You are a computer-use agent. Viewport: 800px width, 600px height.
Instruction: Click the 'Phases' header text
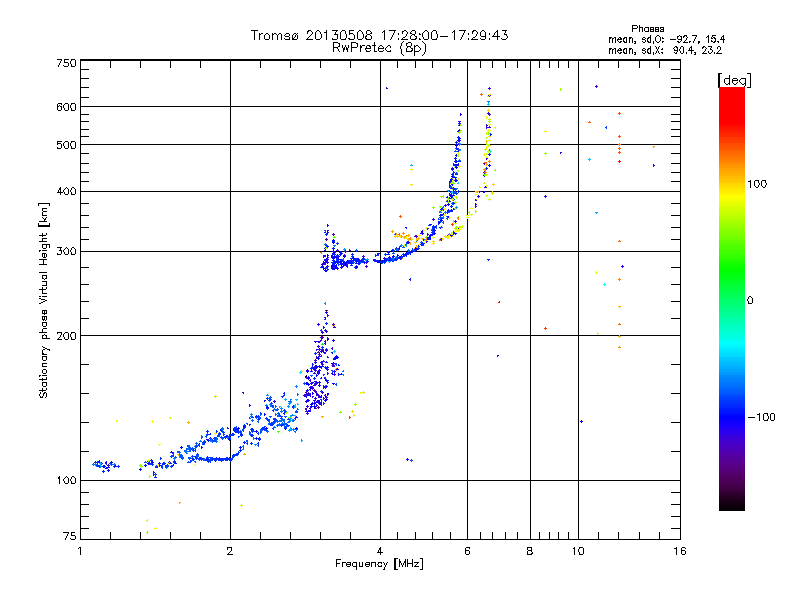[647, 29]
